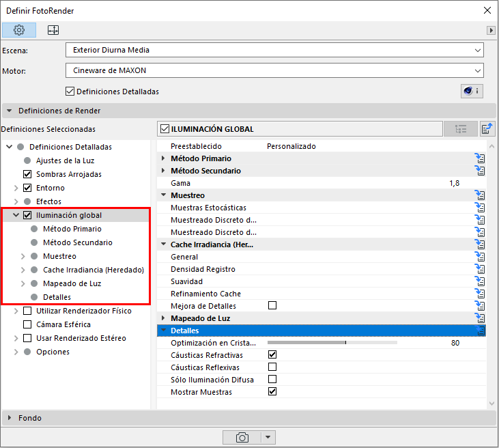Collapse Definiciones Detalladas tree node
This screenshot has width=499, height=448.
(10, 147)
